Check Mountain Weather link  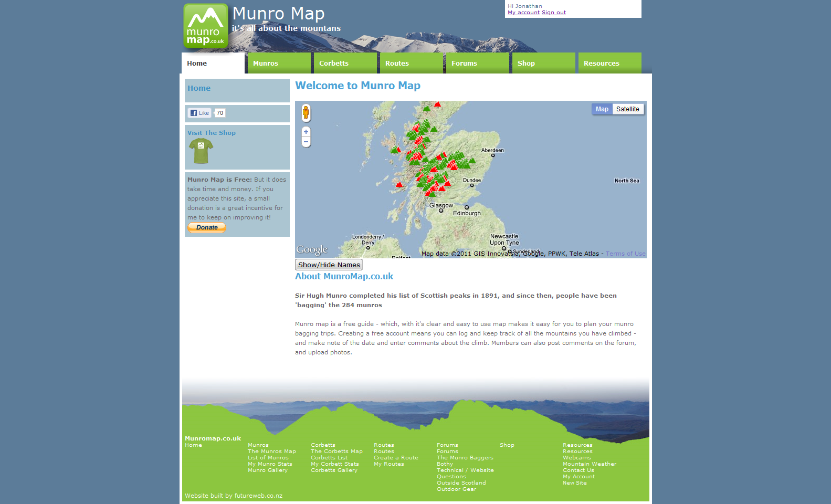click(590, 464)
